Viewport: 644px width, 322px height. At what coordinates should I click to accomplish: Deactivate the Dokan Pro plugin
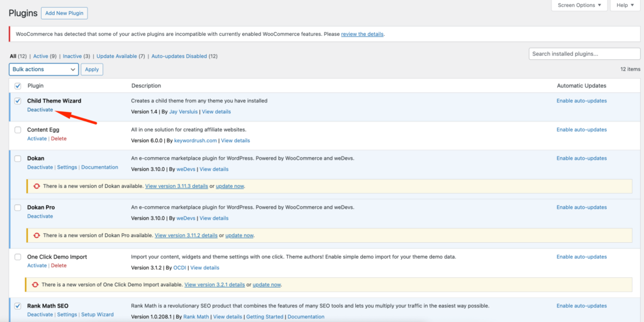[40, 216]
